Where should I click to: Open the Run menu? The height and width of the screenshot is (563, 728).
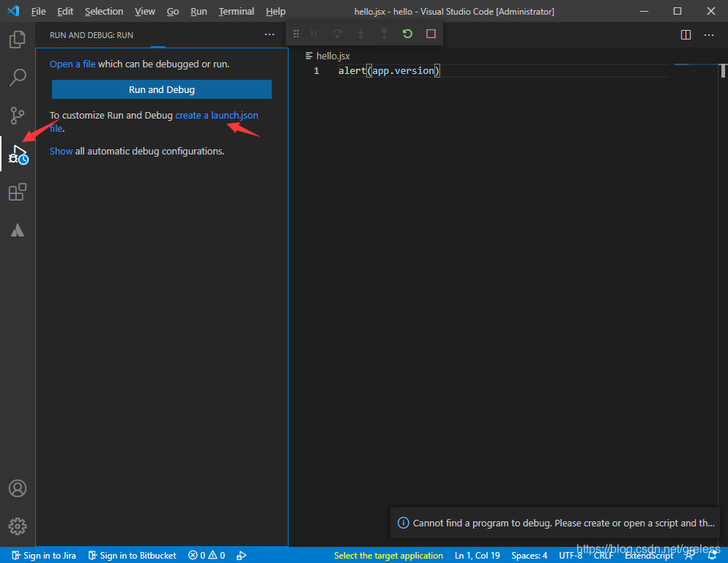coord(198,11)
